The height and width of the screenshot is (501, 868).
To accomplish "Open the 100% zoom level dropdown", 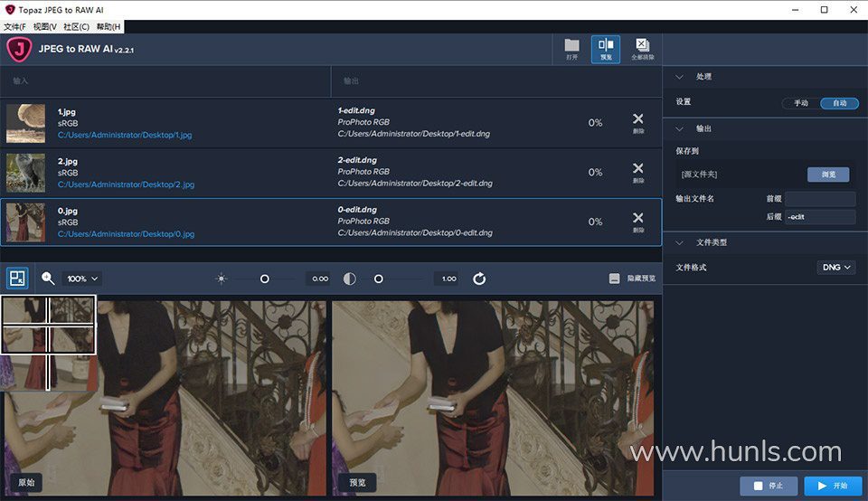I will (x=82, y=279).
